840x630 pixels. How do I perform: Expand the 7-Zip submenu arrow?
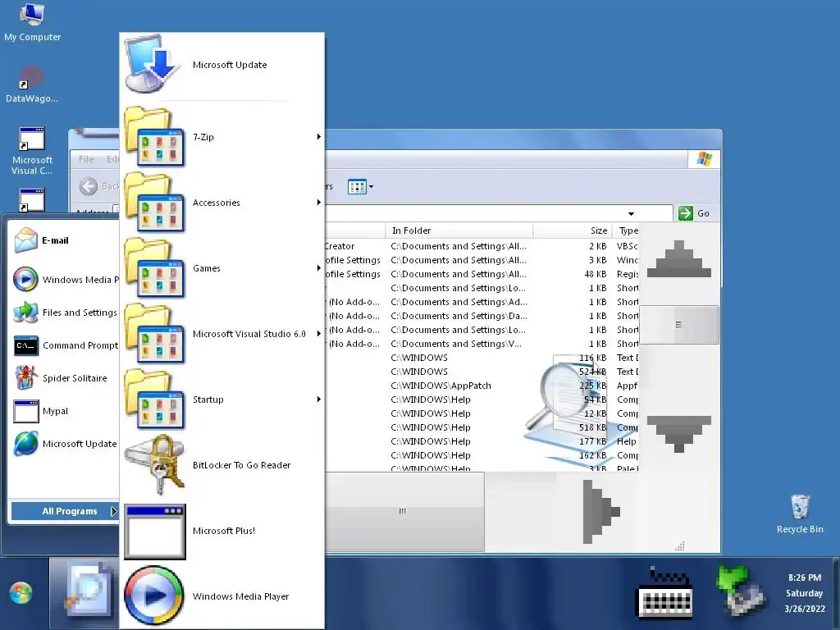coord(319,137)
